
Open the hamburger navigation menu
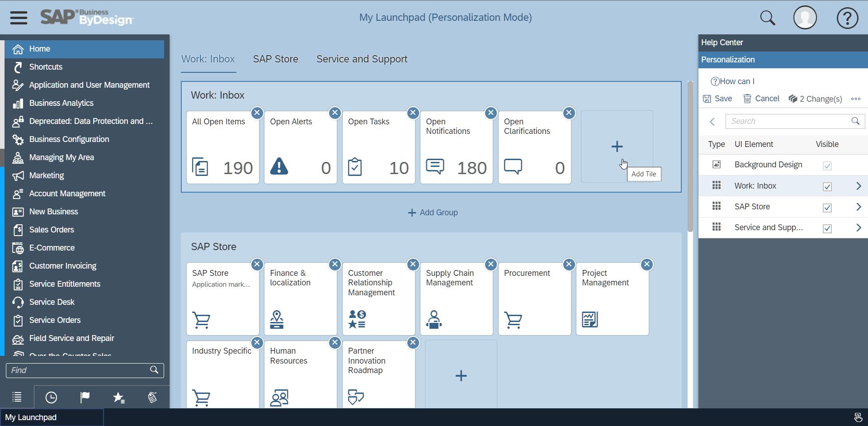pos(19,18)
